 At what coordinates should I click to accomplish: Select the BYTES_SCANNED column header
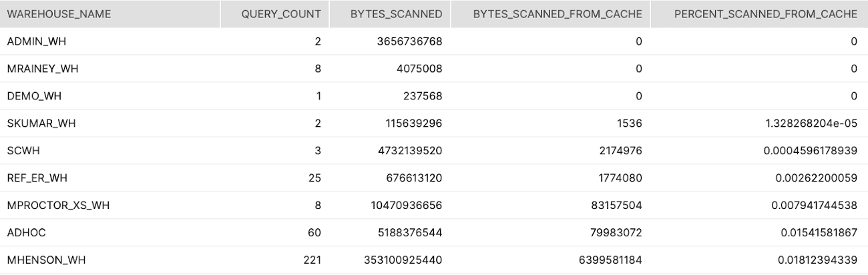396,14
